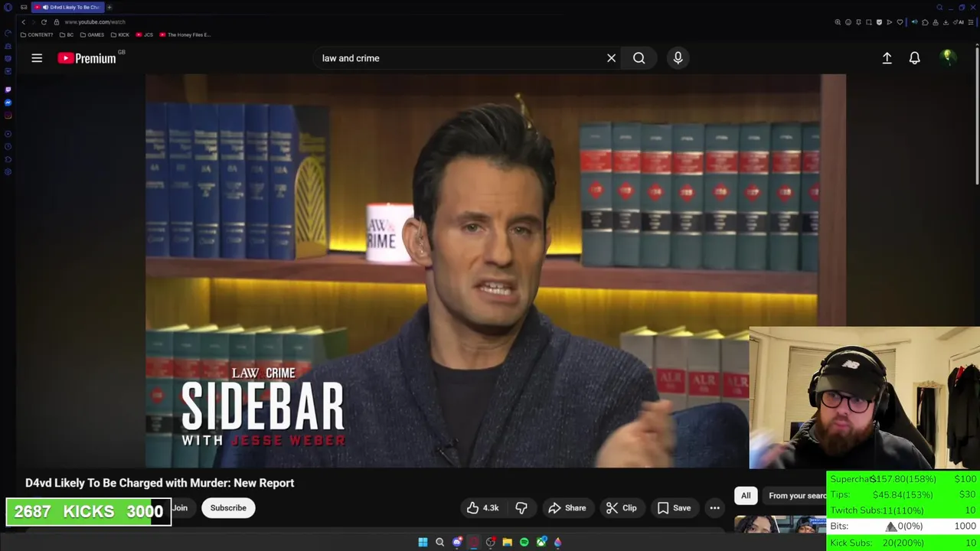Image resolution: width=980 pixels, height=551 pixels.
Task: Open browser downloads icon
Action: tap(946, 22)
